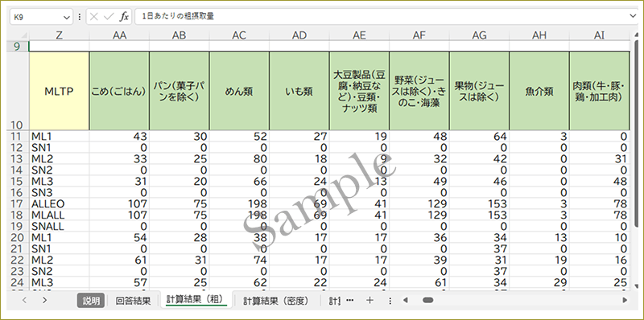Select the 計算結果(粗) sheet tab
Viewport: 644px width, 320px height.
pos(196,300)
